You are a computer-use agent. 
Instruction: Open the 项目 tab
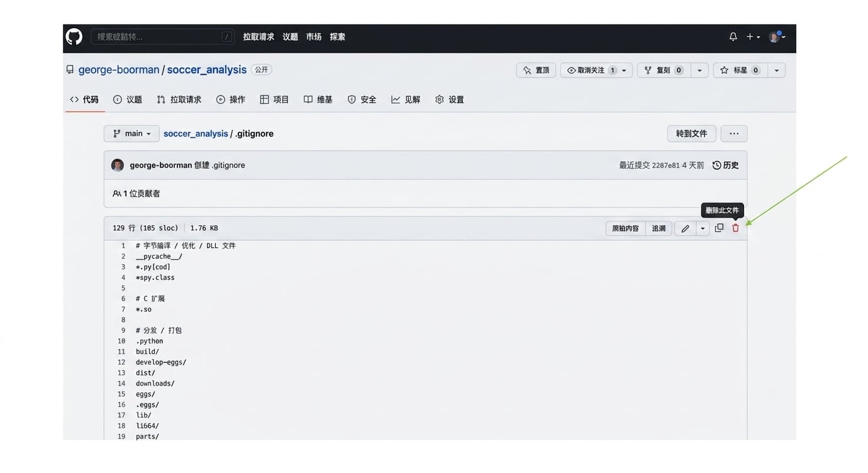point(274,99)
